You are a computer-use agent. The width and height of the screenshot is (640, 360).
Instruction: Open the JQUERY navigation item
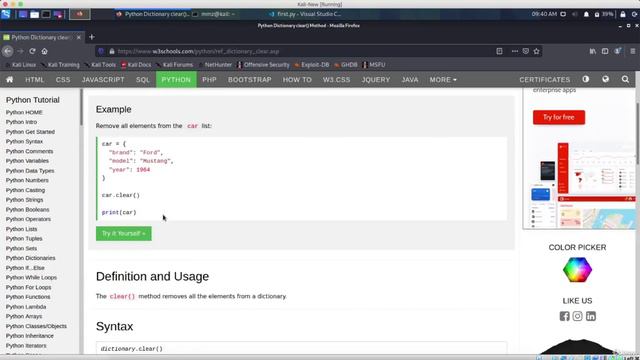(x=376, y=80)
